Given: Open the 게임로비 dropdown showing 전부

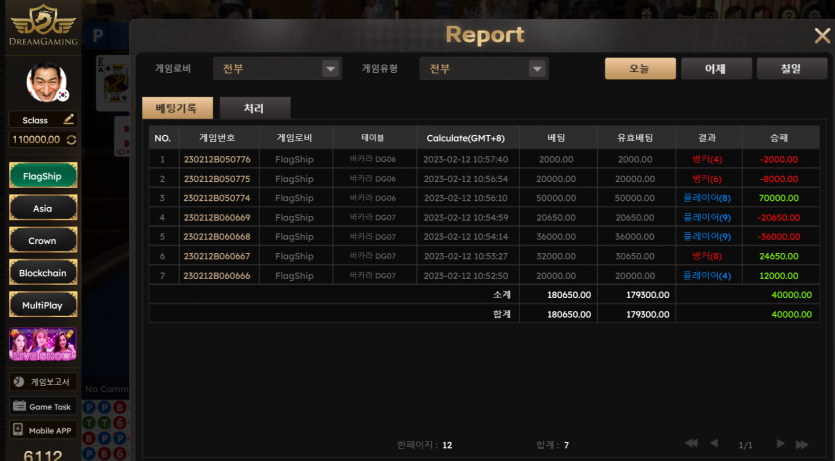Looking at the screenshot, I should [x=277, y=69].
